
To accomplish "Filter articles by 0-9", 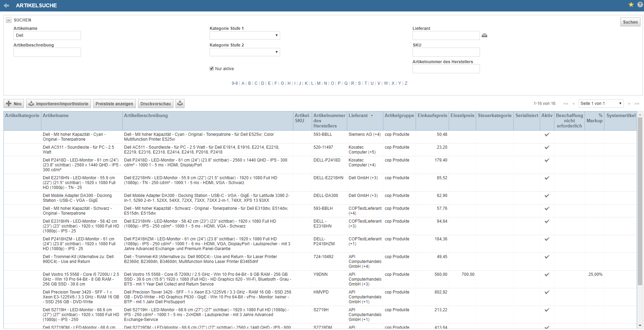I will pyautogui.click(x=235, y=83).
